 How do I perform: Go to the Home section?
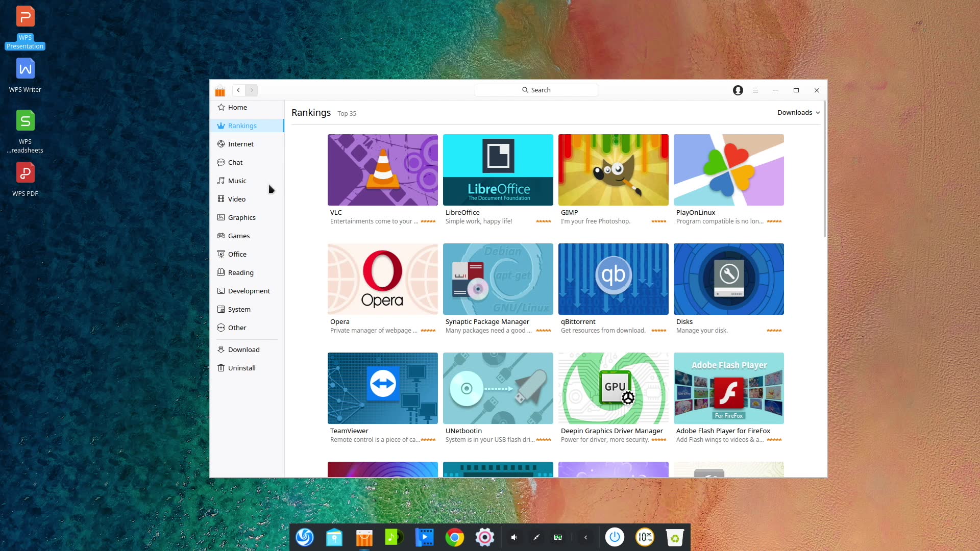[x=247, y=107]
